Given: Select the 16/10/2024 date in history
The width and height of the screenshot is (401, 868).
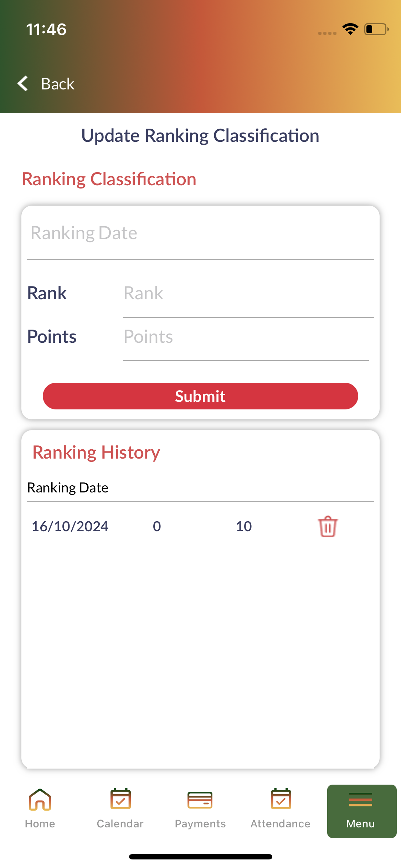Looking at the screenshot, I should (x=70, y=526).
